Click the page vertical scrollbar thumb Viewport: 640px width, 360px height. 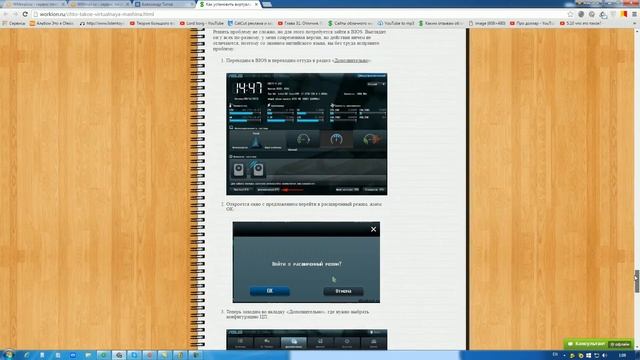637,281
